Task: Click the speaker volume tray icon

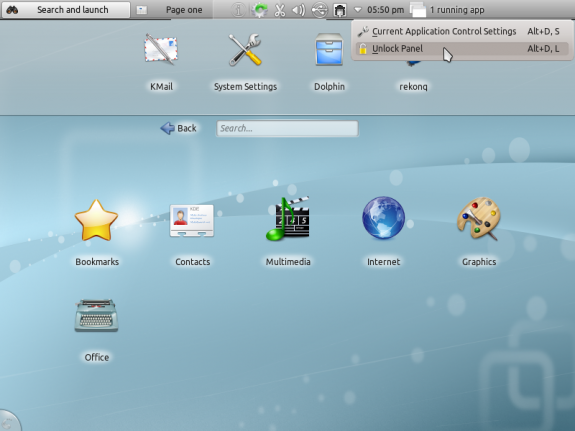Action: point(299,10)
